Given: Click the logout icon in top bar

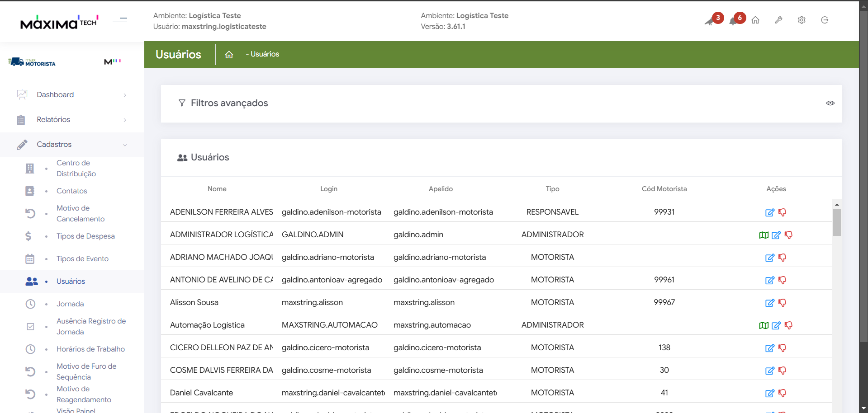Looking at the screenshot, I should pyautogui.click(x=825, y=20).
